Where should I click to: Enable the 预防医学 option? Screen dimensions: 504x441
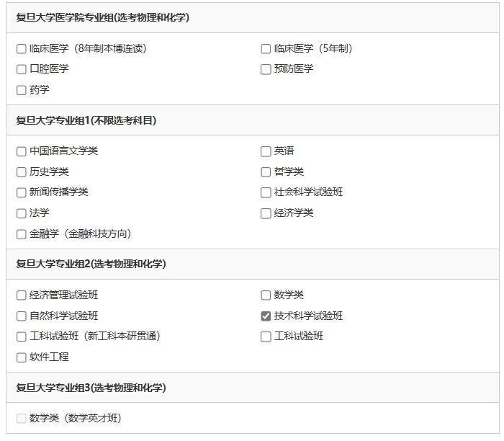click(x=266, y=69)
